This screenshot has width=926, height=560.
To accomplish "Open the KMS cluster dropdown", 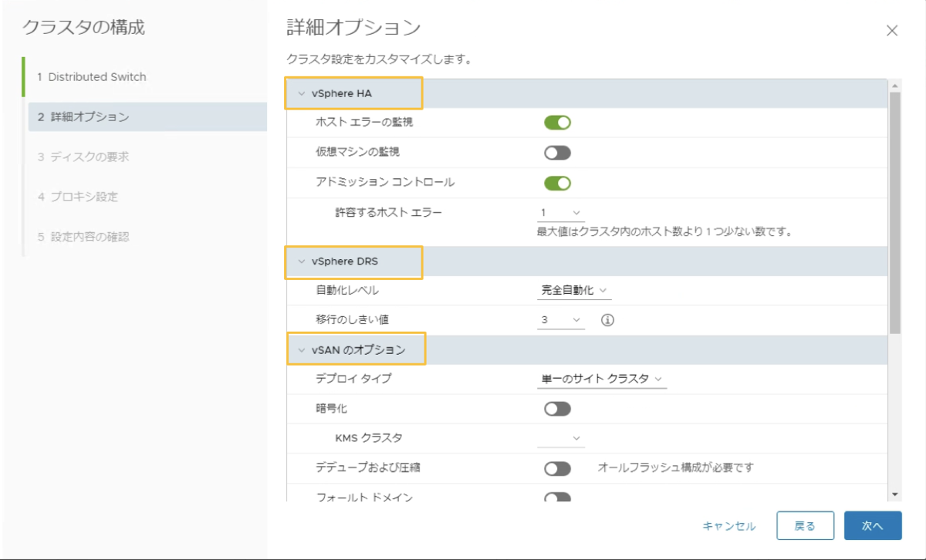I will coord(561,438).
